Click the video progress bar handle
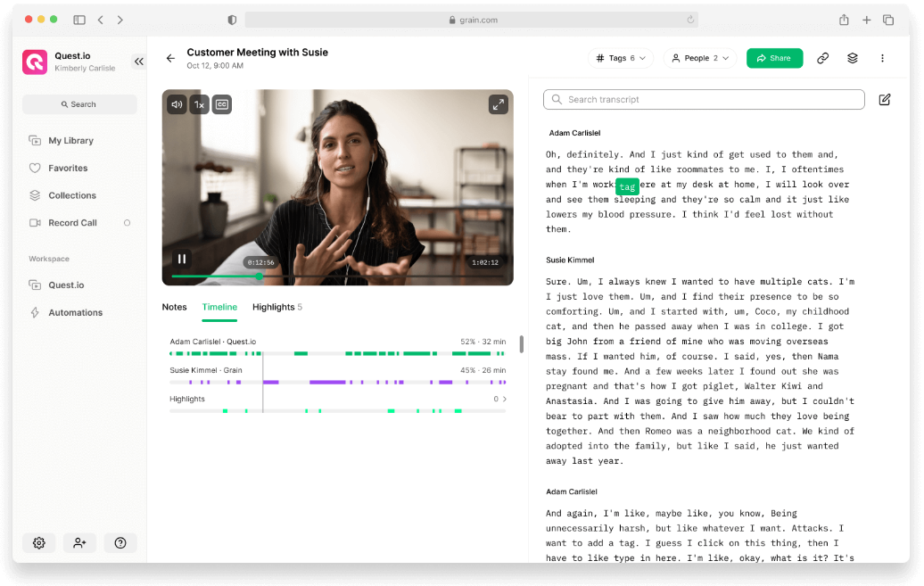Image resolution: width=924 pixels, height=586 pixels. pyautogui.click(x=260, y=276)
